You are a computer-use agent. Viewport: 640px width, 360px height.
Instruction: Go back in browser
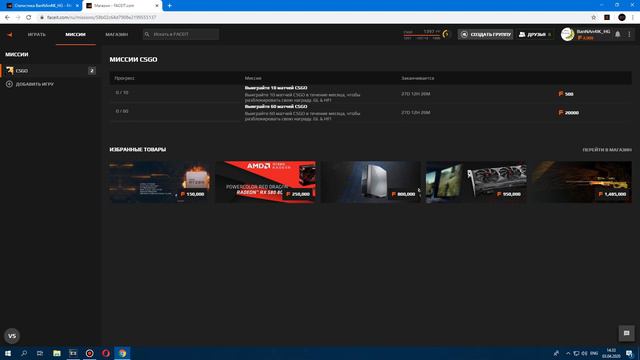7,18
